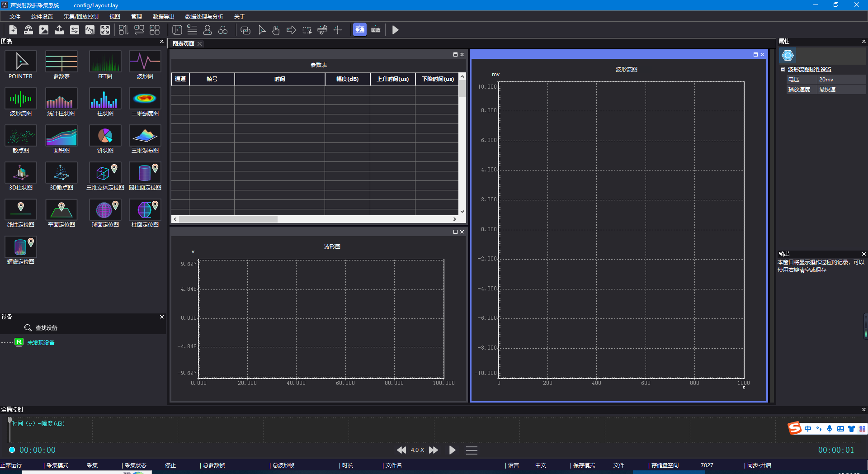Click the new file toolbar icon
Image resolution: width=868 pixels, height=474 pixels.
pos(13,30)
